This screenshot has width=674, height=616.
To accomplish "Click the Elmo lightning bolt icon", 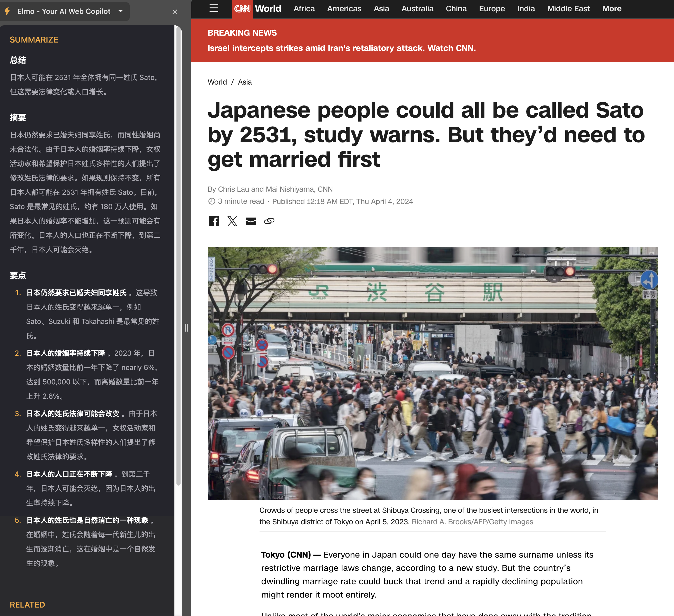I will click(7, 11).
